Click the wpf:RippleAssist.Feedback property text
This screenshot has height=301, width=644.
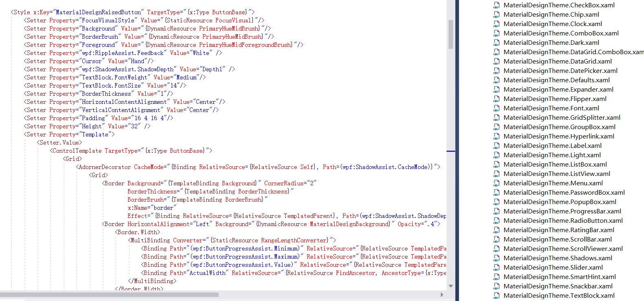point(123,53)
